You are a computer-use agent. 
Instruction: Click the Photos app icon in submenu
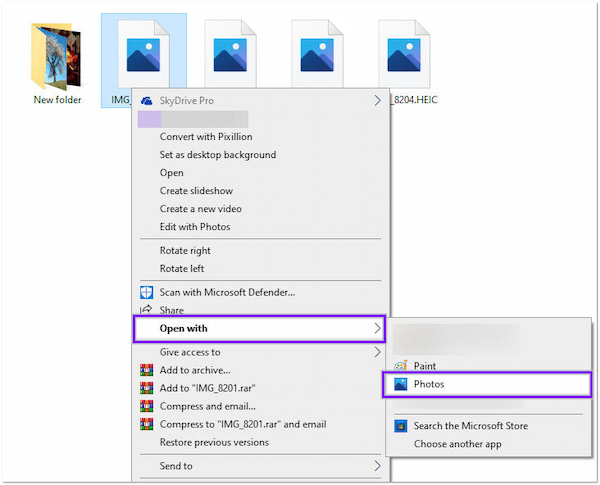[x=401, y=384]
